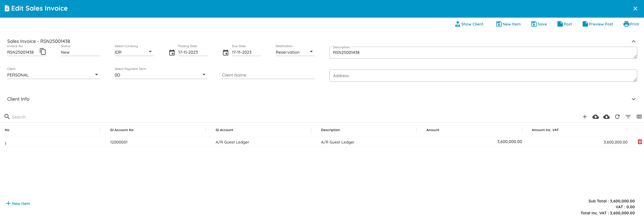The image size is (644, 218).
Task: Click the Gl Account No column header
Action: pos(122,130)
